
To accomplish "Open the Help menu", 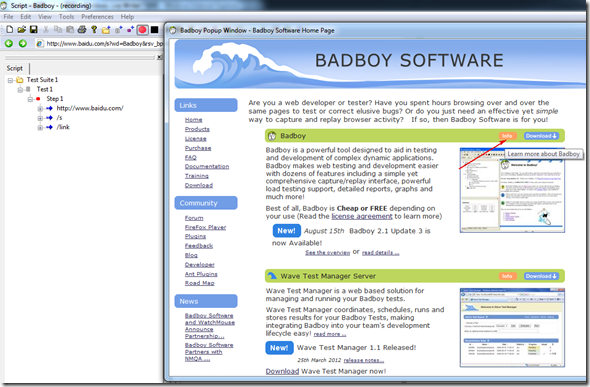I will point(127,17).
